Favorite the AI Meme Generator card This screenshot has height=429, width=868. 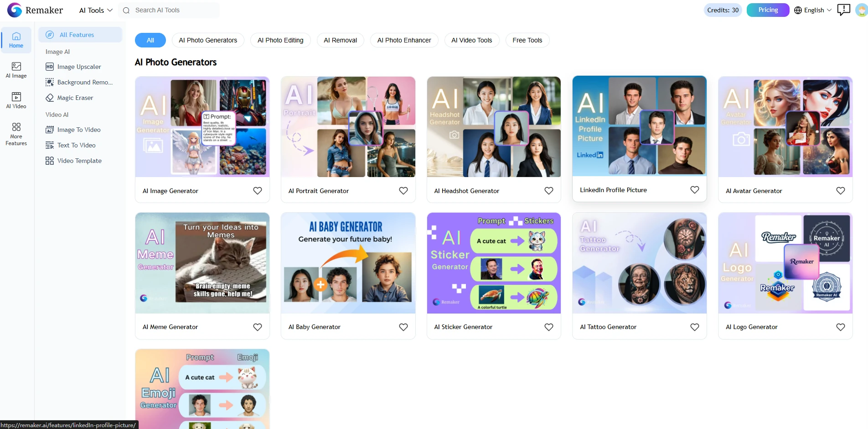click(x=258, y=327)
